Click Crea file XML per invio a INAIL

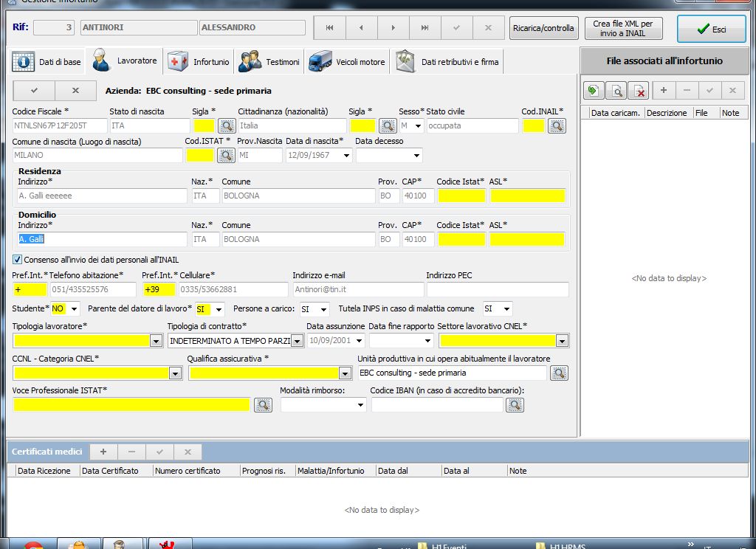pos(623,28)
